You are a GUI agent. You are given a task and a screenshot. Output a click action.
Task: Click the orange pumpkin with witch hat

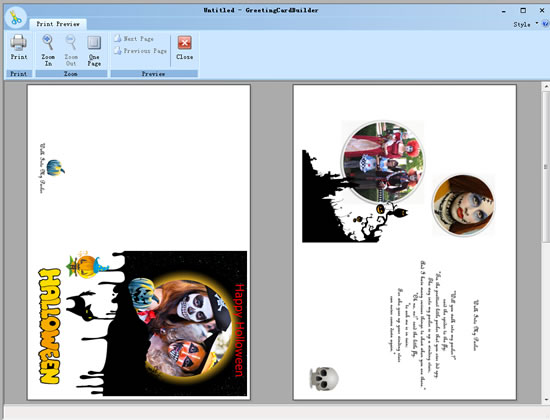click(x=87, y=265)
